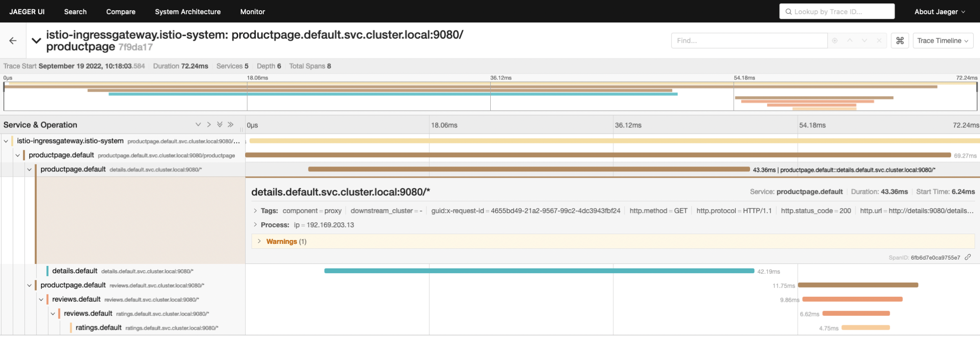Go to previous find result arrow
Image resolution: width=980 pixels, height=359 pixels.
[x=850, y=41]
